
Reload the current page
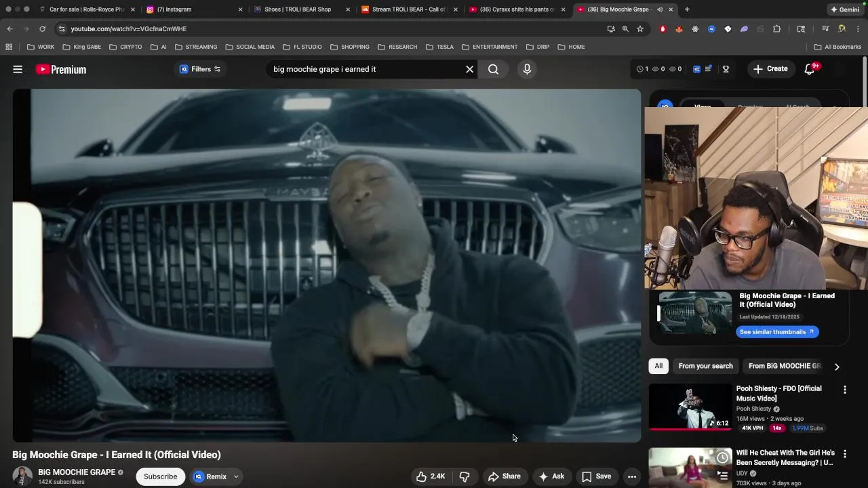pyautogui.click(x=42, y=28)
